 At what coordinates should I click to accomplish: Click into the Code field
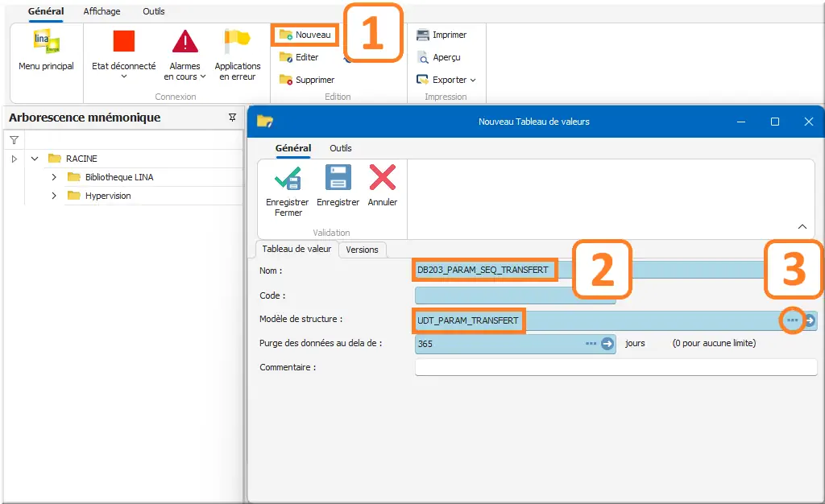[515, 295]
